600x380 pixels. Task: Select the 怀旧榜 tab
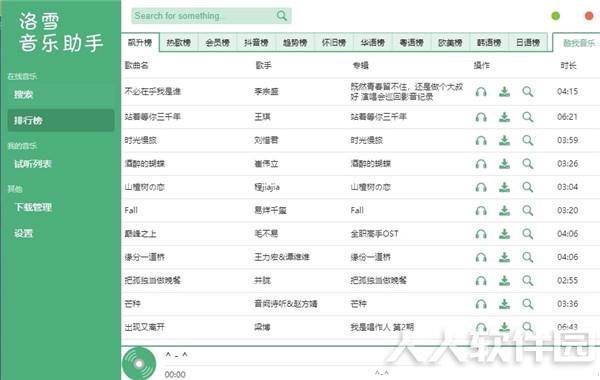click(334, 42)
